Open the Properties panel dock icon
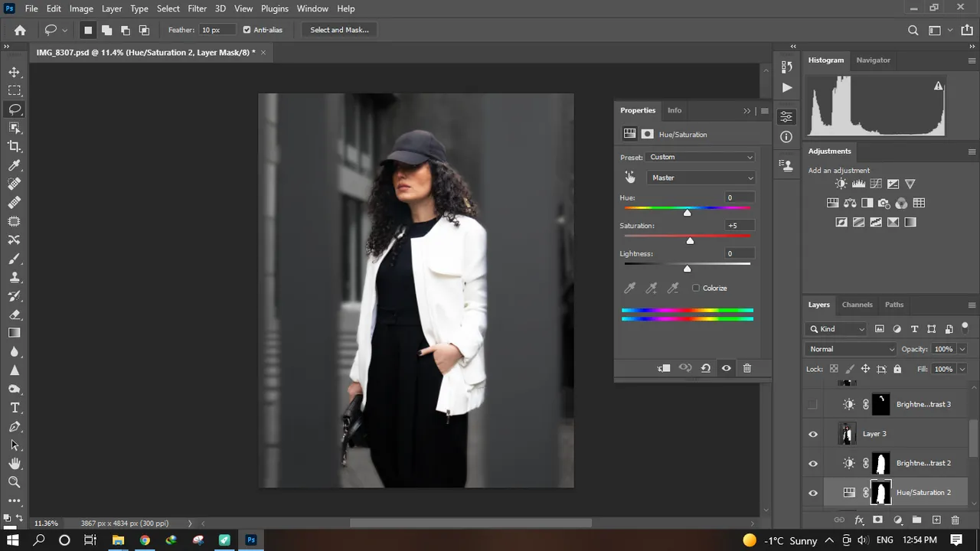 pos(786,116)
